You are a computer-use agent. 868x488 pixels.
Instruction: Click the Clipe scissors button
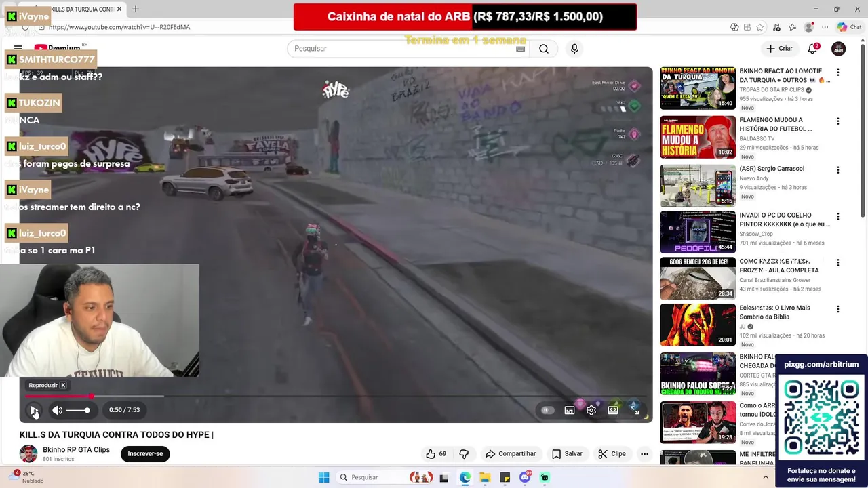[x=612, y=454]
